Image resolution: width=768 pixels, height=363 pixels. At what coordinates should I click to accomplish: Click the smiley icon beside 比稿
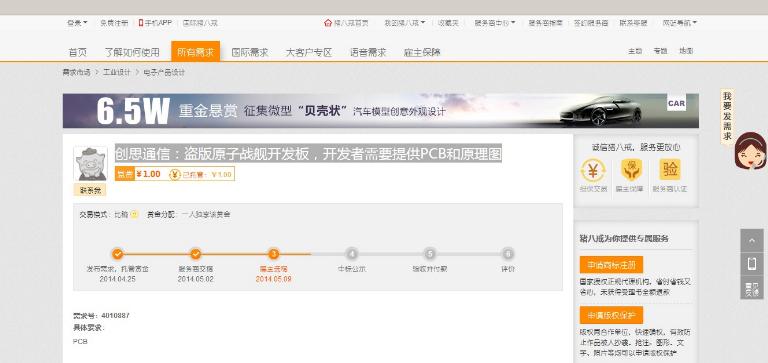[134, 215]
